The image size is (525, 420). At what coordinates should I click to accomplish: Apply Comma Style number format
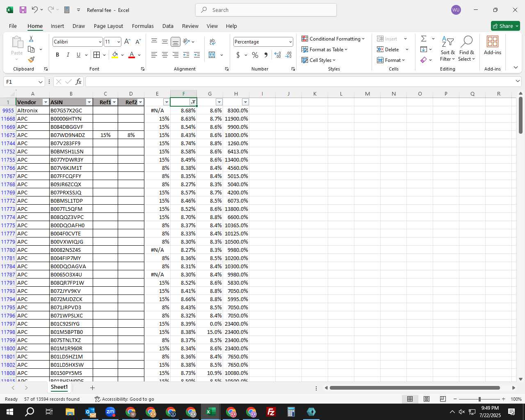coord(266,55)
